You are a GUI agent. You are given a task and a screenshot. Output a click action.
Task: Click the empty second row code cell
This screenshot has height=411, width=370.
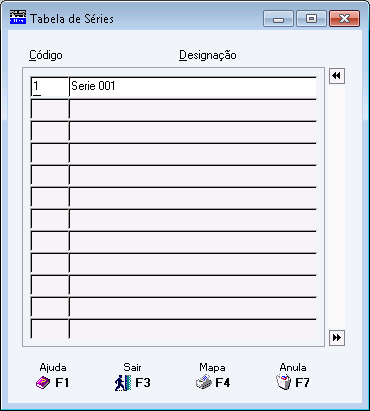coord(50,109)
